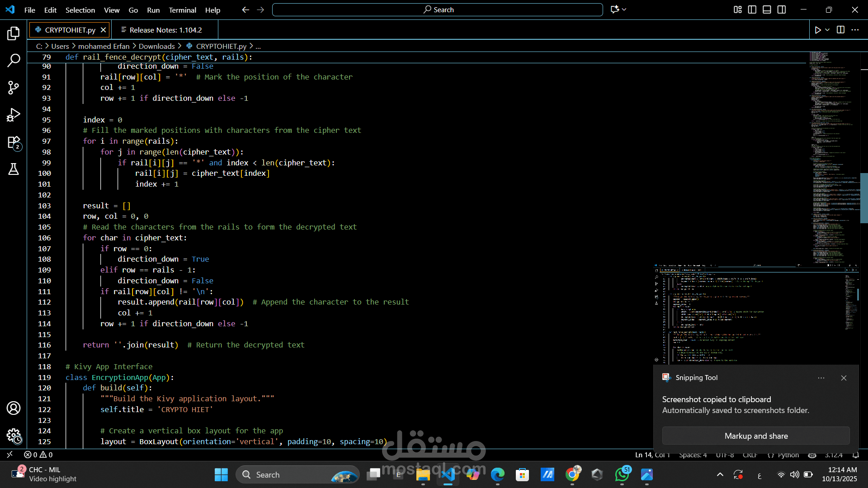Close the CRYPTOHIET.py tab
The width and height of the screenshot is (868, 488).
(103, 30)
